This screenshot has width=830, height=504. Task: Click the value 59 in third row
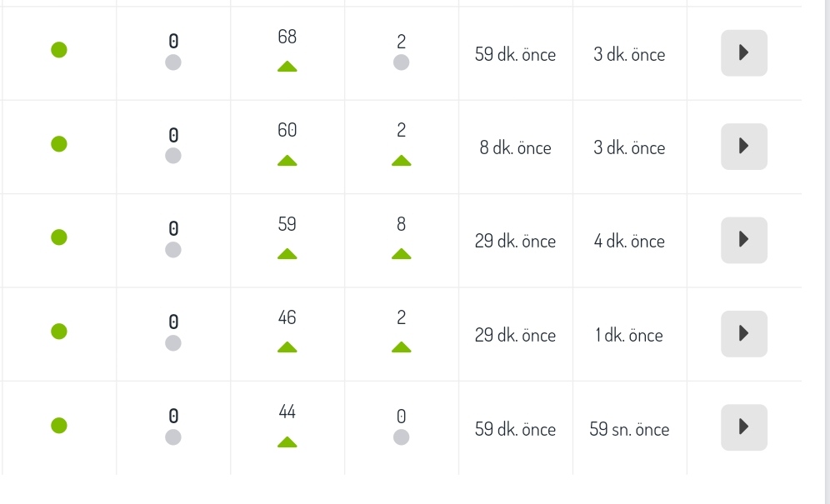287,224
